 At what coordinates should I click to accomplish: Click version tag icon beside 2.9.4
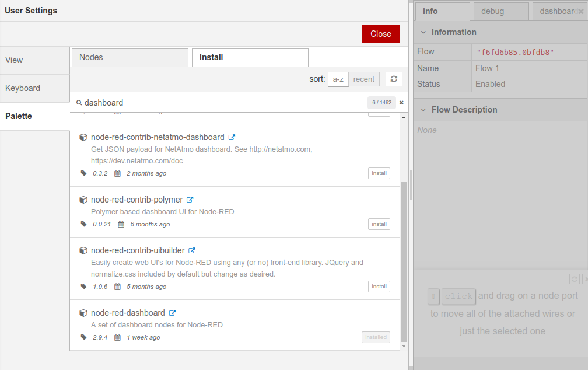(83, 337)
